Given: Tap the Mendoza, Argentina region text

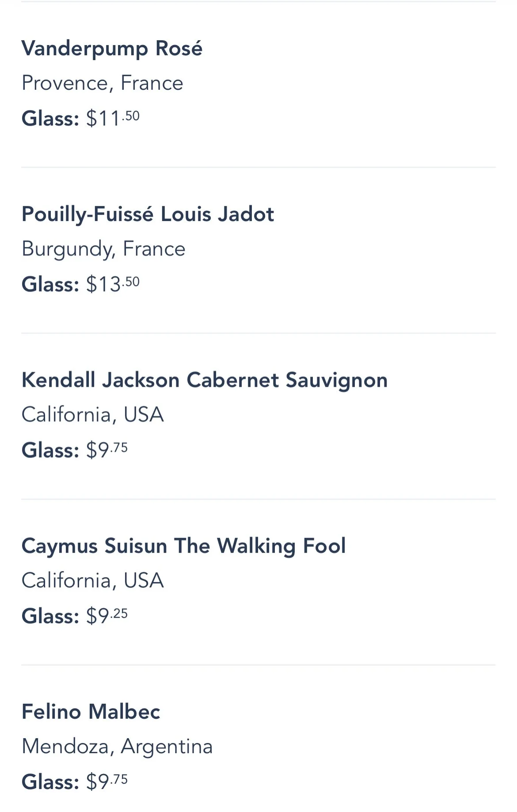Looking at the screenshot, I should coord(117,747).
